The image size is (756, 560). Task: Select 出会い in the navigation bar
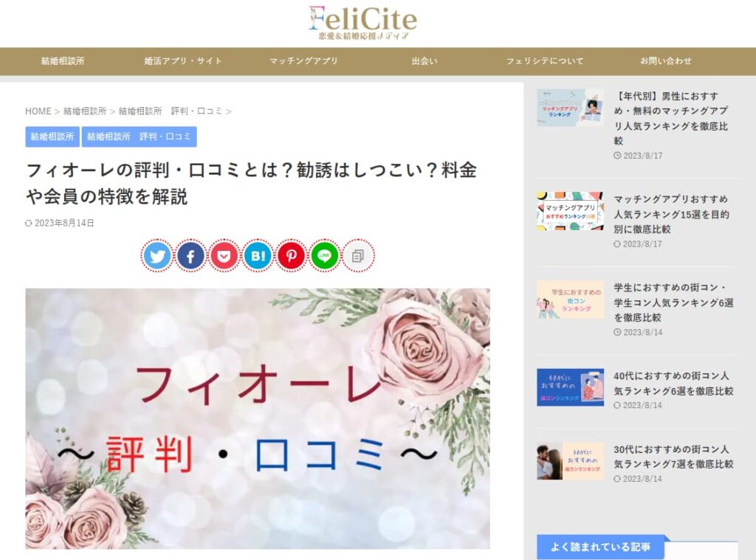(x=425, y=61)
